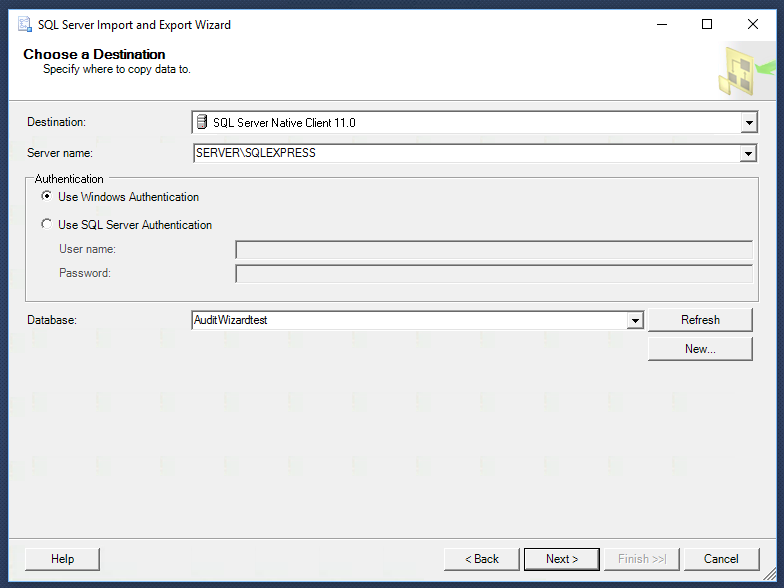This screenshot has height=588, width=784.
Task: Close the wizard window
Action: coord(752,24)
